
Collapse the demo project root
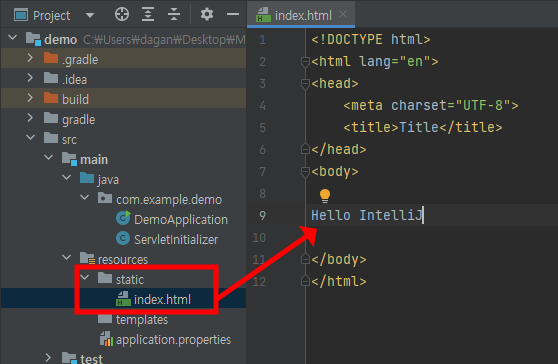click(12, 37)
